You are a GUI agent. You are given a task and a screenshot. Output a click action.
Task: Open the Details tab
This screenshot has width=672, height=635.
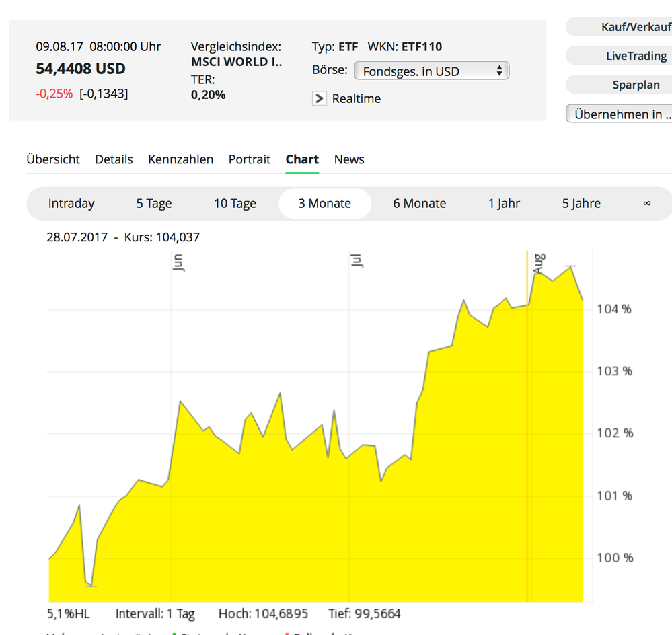tap(114, 159)
